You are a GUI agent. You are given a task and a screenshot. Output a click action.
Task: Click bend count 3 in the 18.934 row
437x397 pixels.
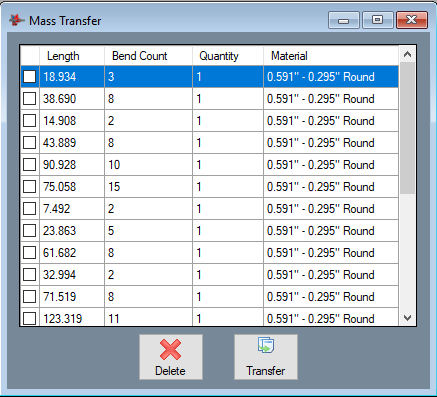[148, 77]
